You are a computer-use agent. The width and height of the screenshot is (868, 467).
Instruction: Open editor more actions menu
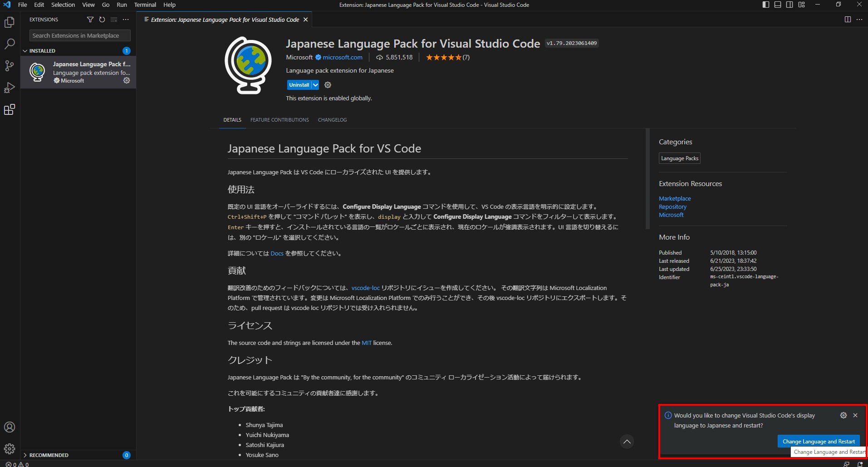[x=859, y=20]
